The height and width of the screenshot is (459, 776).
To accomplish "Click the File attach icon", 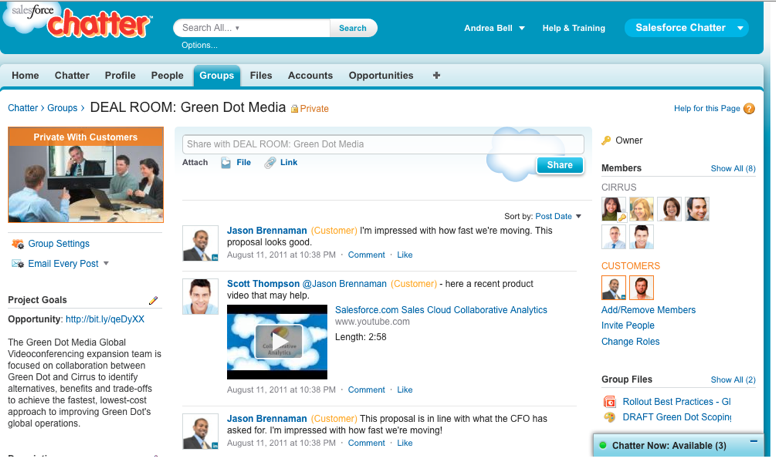I will [x=226, y=163].
